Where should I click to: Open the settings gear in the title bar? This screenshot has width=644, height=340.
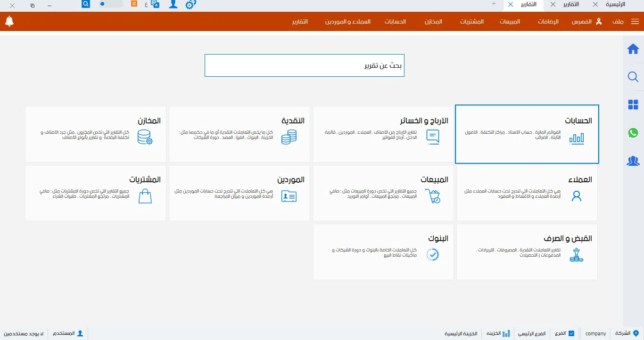pyautogui.click(x=190, y=4)
